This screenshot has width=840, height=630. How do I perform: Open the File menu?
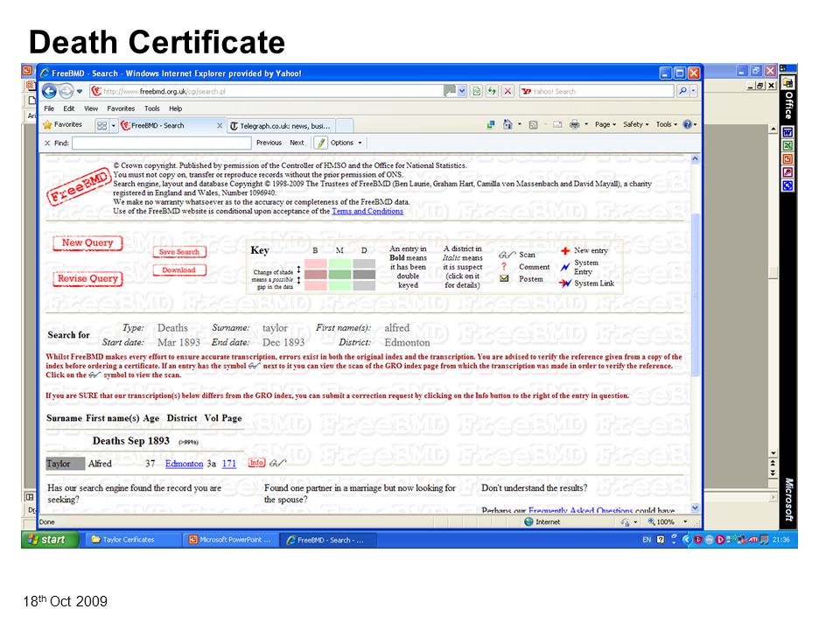tap(49, 108)
